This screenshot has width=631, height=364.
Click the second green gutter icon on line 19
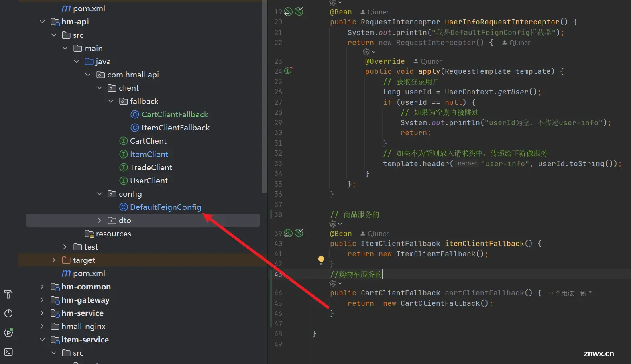(x=299, y=12)
